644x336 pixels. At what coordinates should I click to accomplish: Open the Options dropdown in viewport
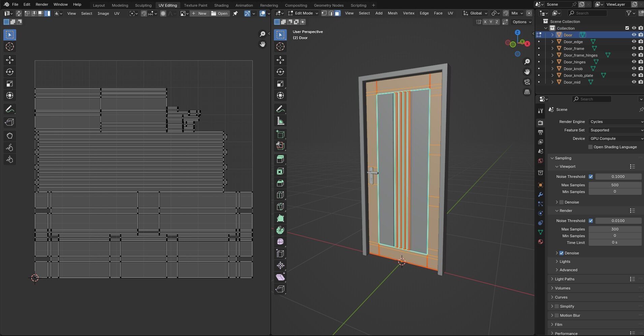coord(522,22)
